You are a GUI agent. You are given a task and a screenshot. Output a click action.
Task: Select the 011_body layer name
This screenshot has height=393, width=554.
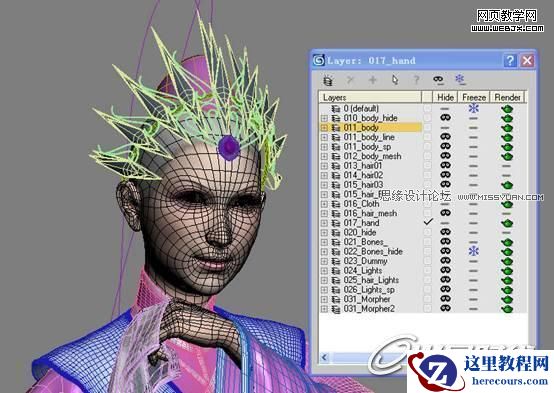click(x=361, y=128)
